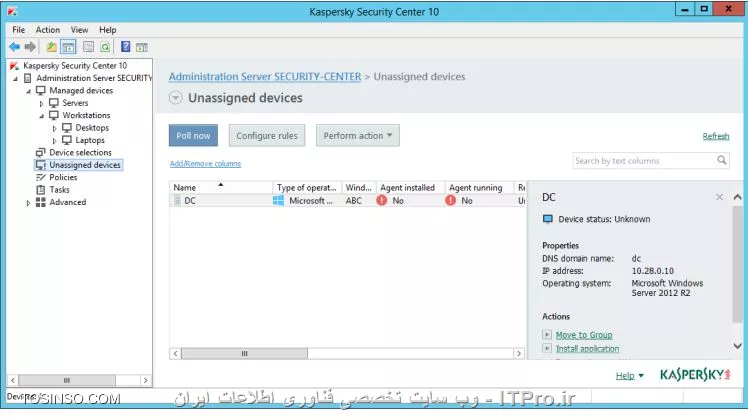Click the Poll now button
The image size is (748, 420).
pos(193,136)
